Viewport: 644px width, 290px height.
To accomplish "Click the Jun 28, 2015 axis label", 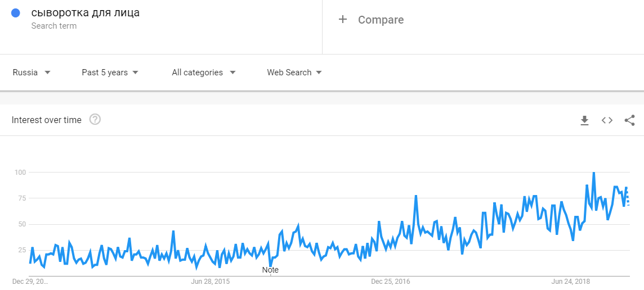I will [211, 281].
